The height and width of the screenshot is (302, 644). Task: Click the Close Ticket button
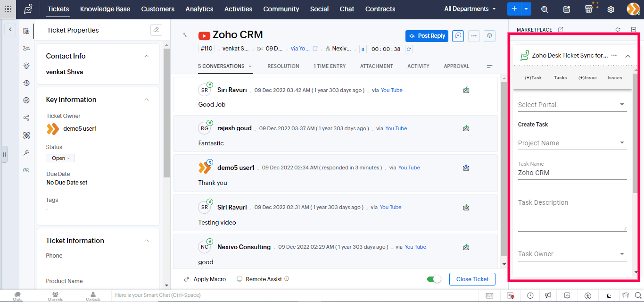[472, 279]
